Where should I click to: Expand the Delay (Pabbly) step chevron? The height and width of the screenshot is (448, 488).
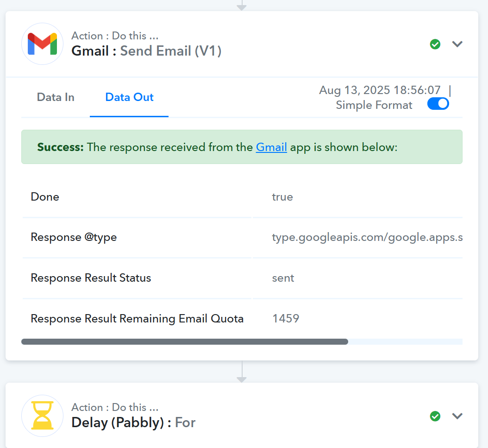tap(457, 416)
